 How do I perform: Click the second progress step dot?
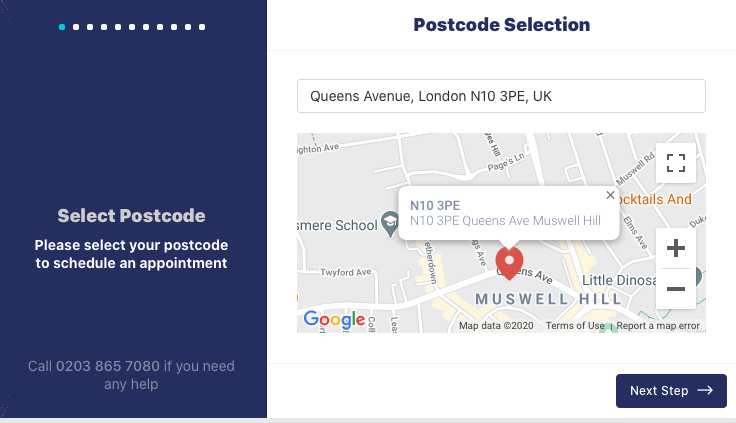[x=76, y=27]
